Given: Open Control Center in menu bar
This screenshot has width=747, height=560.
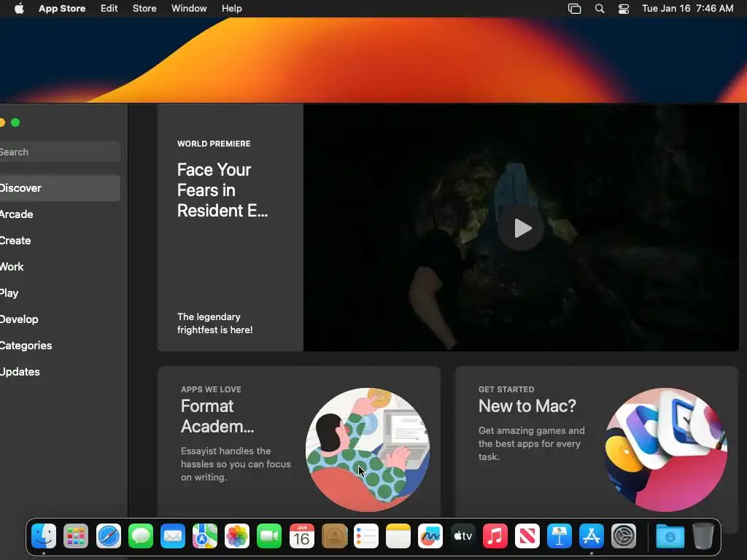Looking at the screenshot, I should click(623, 9).
